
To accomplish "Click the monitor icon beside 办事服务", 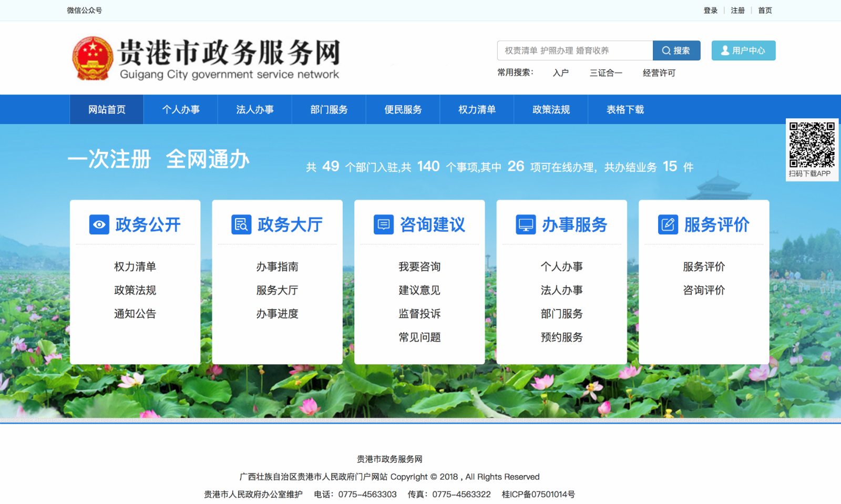I will coord(526,224).
